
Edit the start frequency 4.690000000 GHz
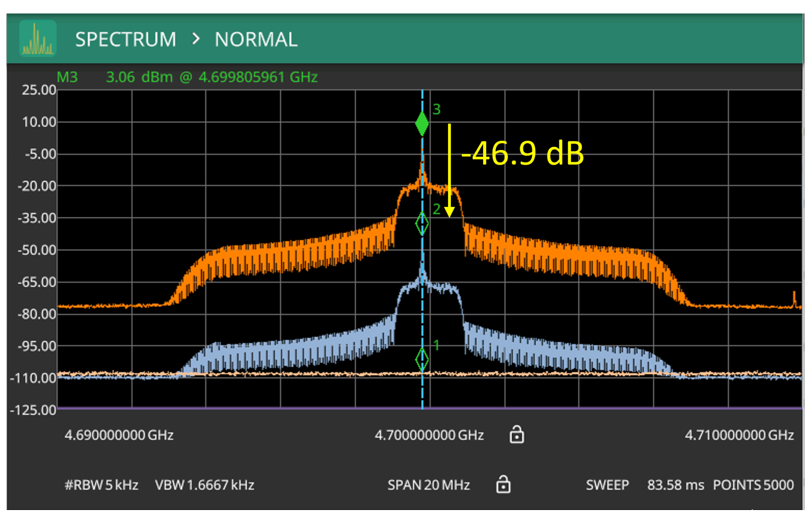(x=119, y=435)
